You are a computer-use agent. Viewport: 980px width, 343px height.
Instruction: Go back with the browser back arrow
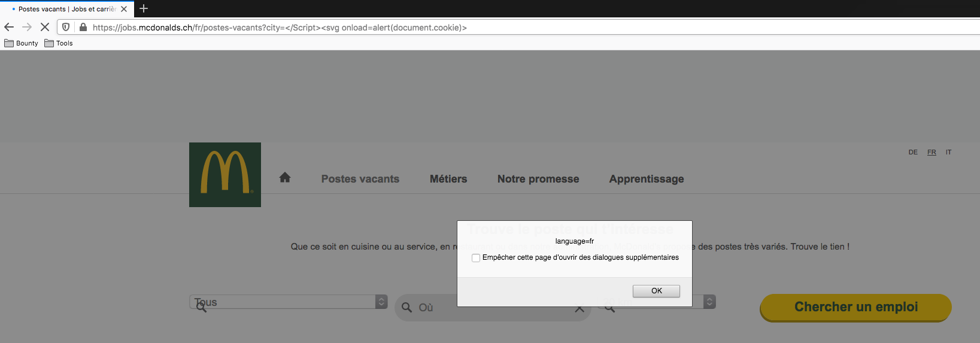(x=9, y=27)
